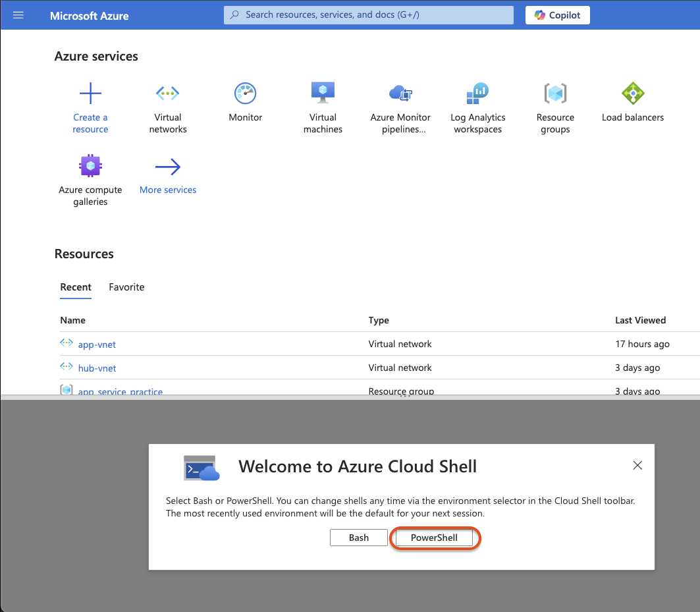Screen dimensions: 700x612
Task: Open Azure Monitor pipelines icon
Action: pyautogui.click(x=400, y=93)
